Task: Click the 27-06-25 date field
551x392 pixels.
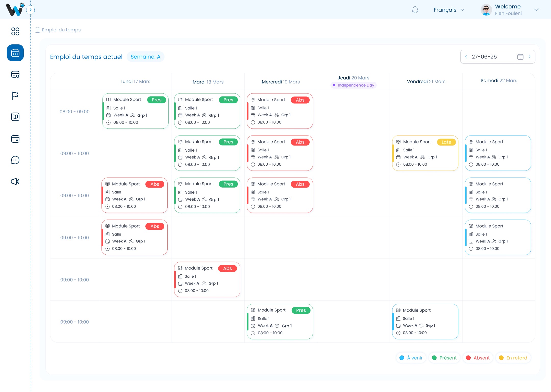Action: 498,57
